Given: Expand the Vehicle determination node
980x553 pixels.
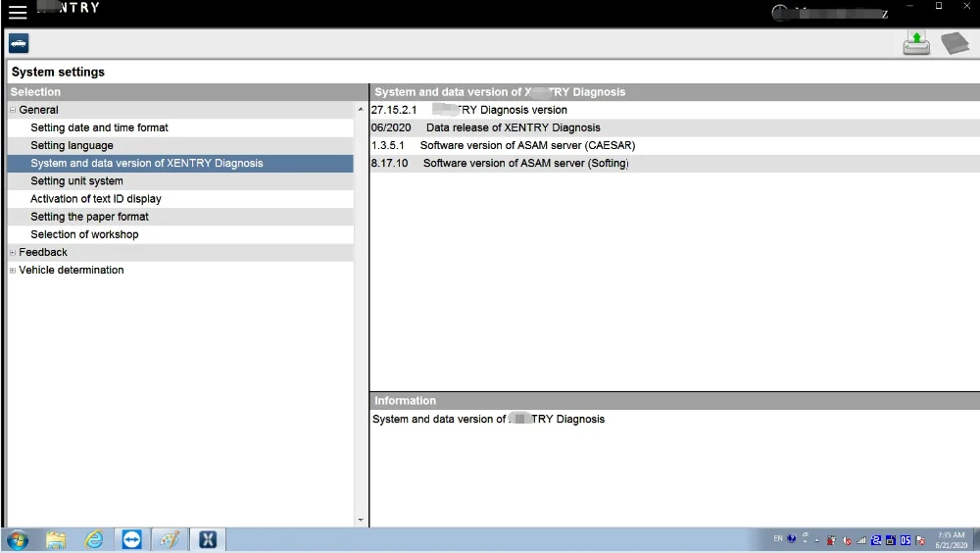Looking at the screenshot, I should tap(13, 271).
